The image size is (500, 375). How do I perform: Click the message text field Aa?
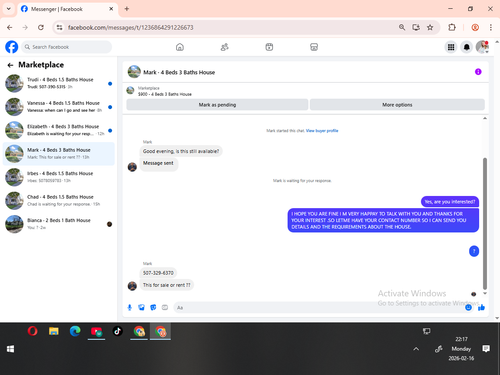[318, 307]
